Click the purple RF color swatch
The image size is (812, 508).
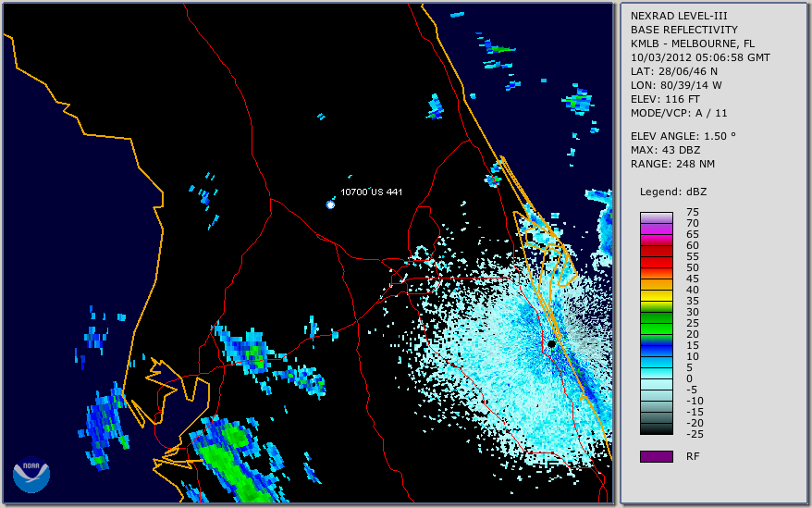656,456
